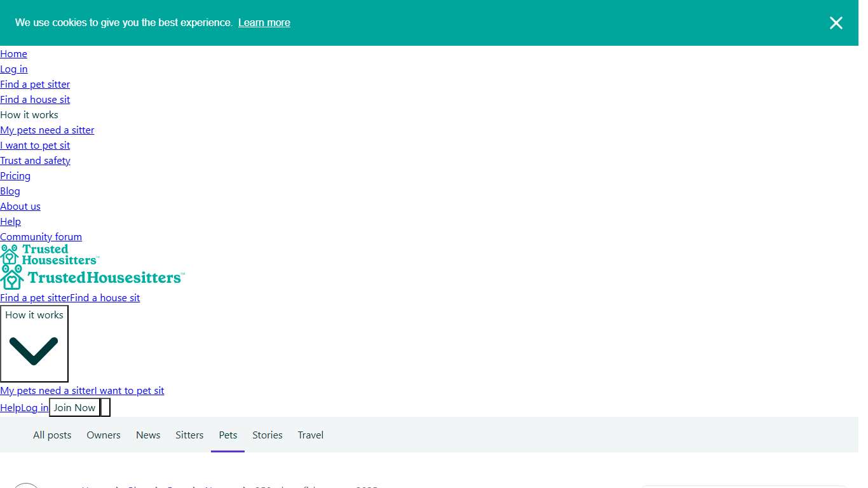Expand the How it works chevron dropdown

[x=34, y=344]
